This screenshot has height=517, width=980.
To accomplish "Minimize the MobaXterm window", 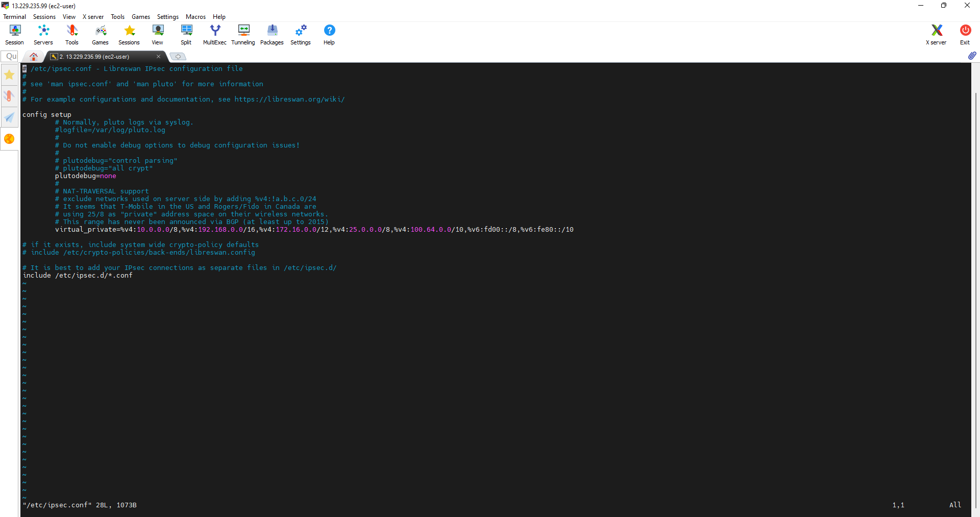I will pyautogui.click(x=921, y=6).
